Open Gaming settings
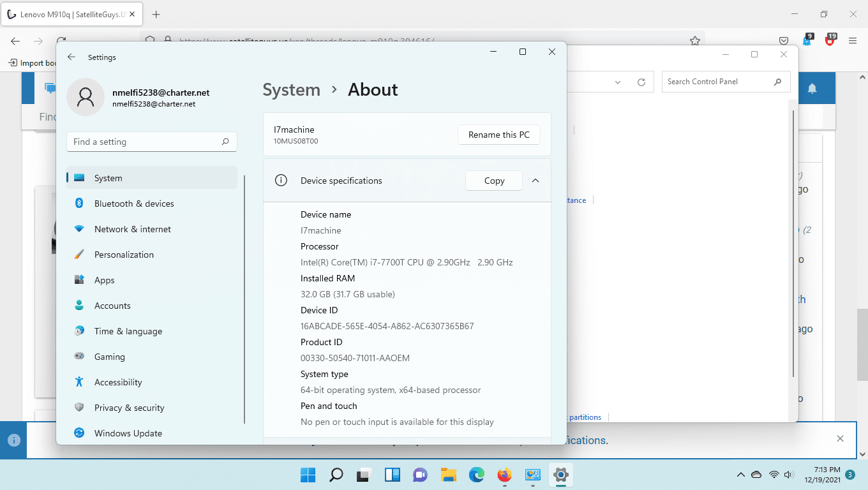The height and width of the screenshot is (490, 868). (x=152, y=357)
